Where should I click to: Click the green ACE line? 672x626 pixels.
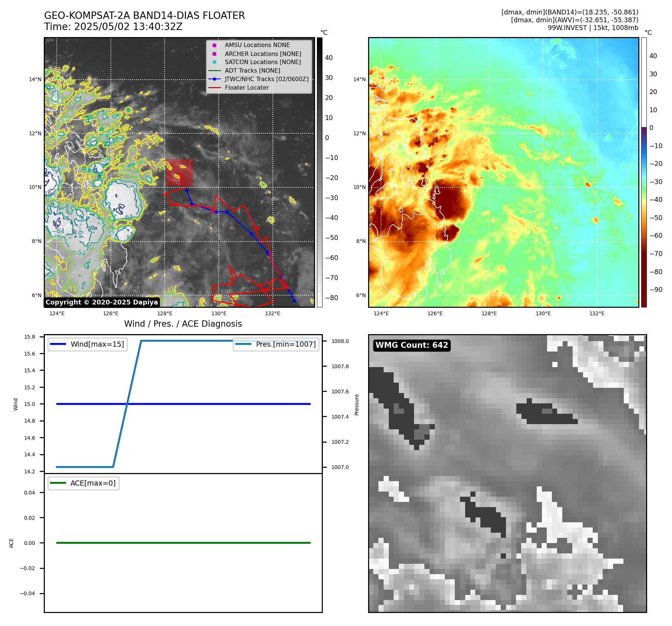(x=183, y=543)
